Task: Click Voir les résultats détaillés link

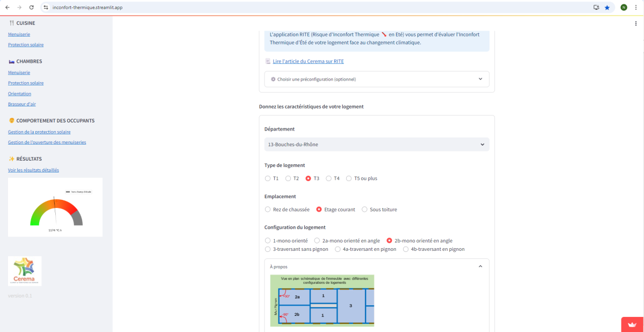Action: pos(33,170)
